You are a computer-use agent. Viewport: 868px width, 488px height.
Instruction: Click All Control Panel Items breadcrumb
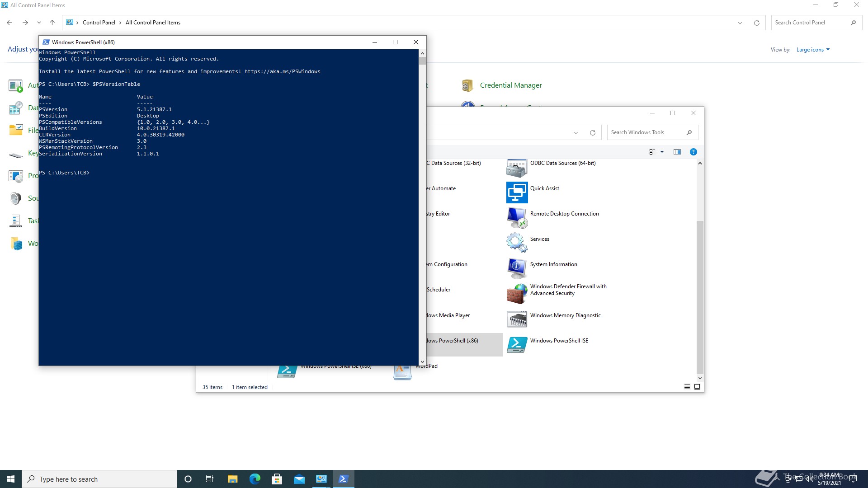point(153,23)
